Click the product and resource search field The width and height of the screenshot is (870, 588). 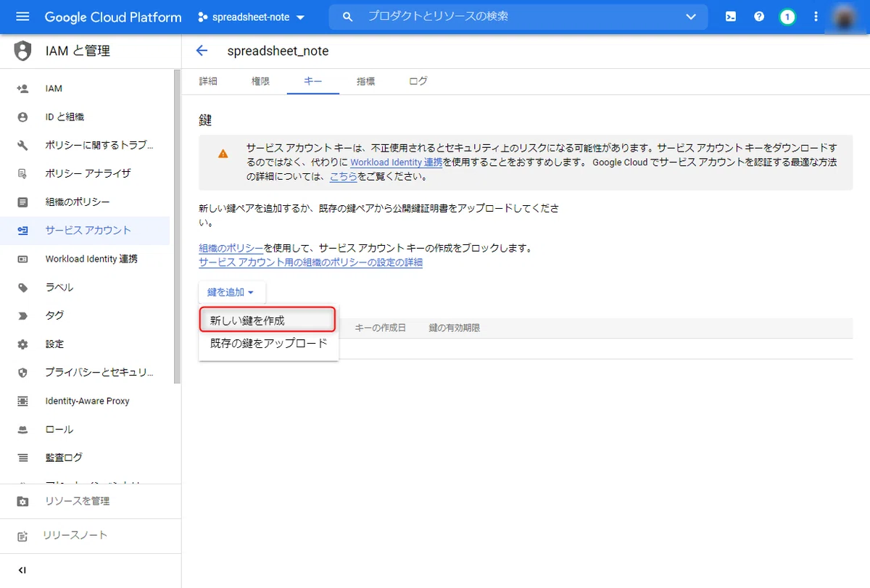point(518,17)
